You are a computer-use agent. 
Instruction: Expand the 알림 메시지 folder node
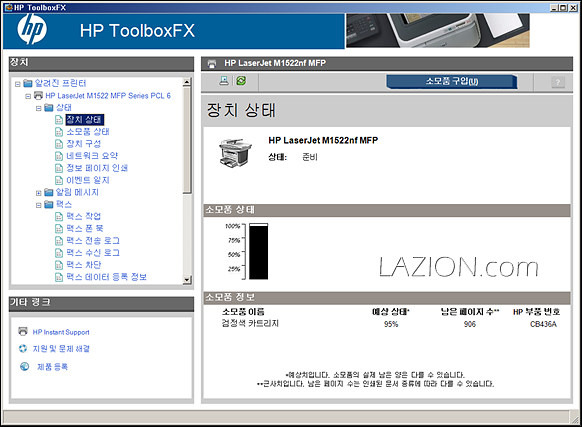click(x=39, y=193)
